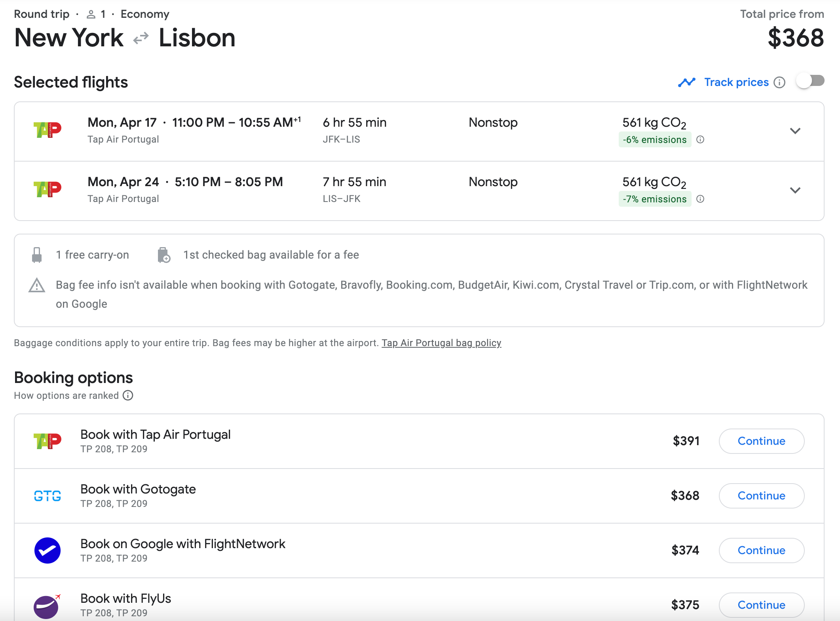Open info icon beside -7% emissions
840x621 pixels.
tap(700, 199)
